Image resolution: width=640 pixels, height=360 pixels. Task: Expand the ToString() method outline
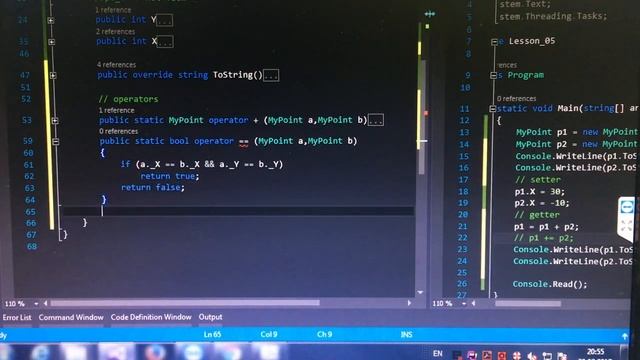pyautogui.click(x=53, y=76)
